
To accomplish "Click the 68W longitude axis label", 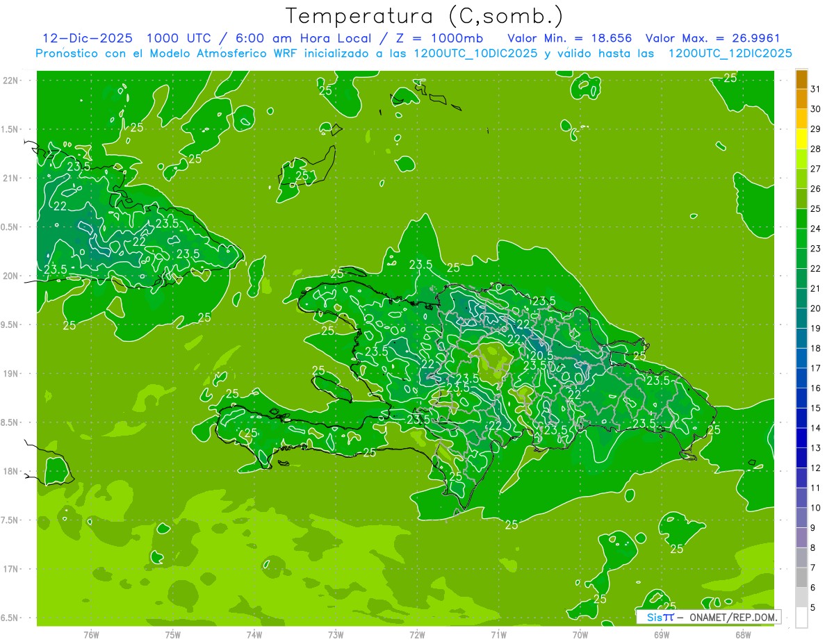I will pyautogui.click(x=742, y=634).
